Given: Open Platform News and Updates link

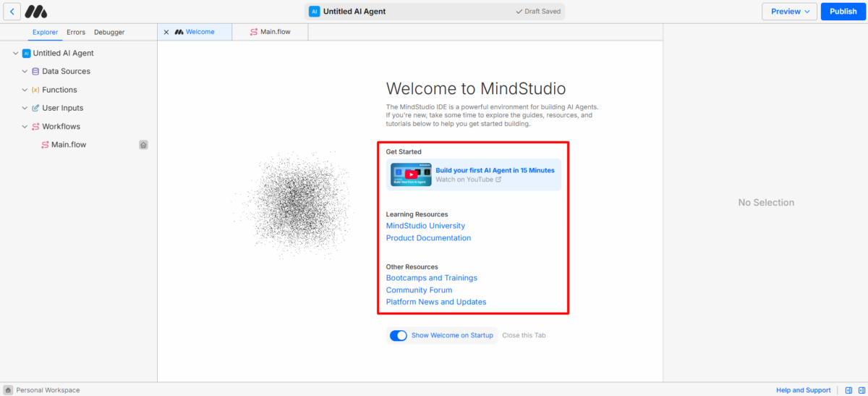Looking at the screenshot, I should [436, 302].
